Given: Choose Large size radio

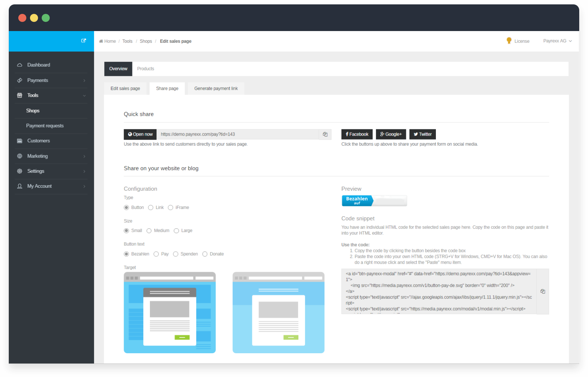Looking at the screenshot, I should [x=176, y=231].
